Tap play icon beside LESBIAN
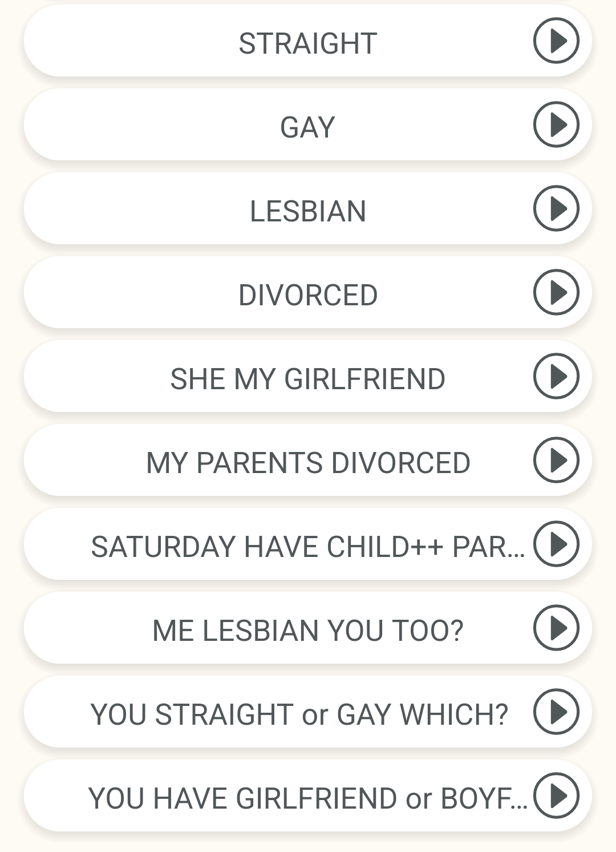Image resolution: width=616 pixels, height=852 pixels. tap(556, 208)
